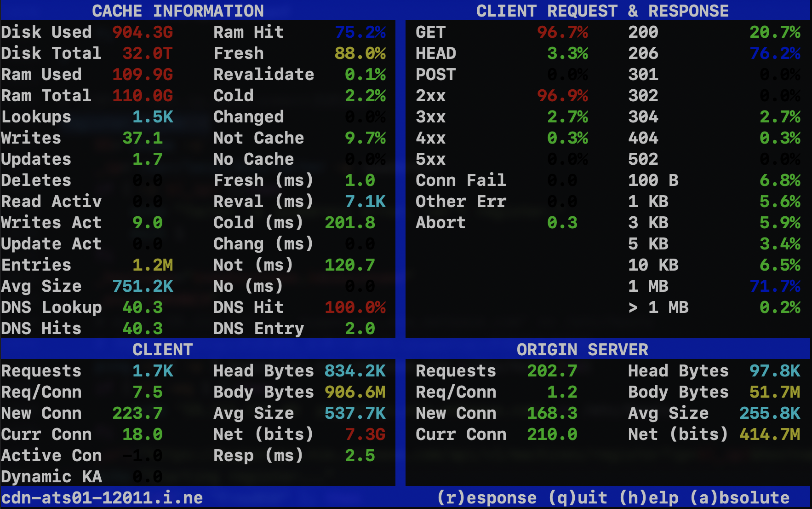Select the CLIENT REQUEST & RESPONSE header
812x509 pixels.
602,11
